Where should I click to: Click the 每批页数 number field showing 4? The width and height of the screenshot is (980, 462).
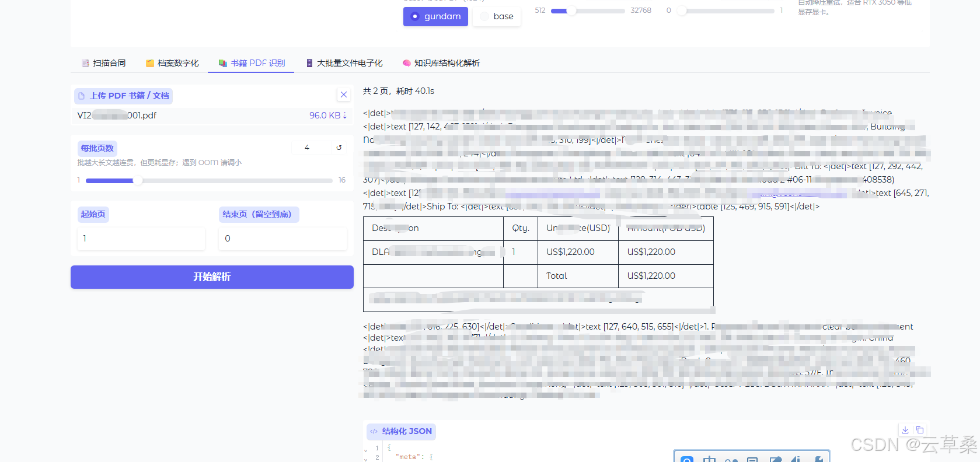[311, 148]
